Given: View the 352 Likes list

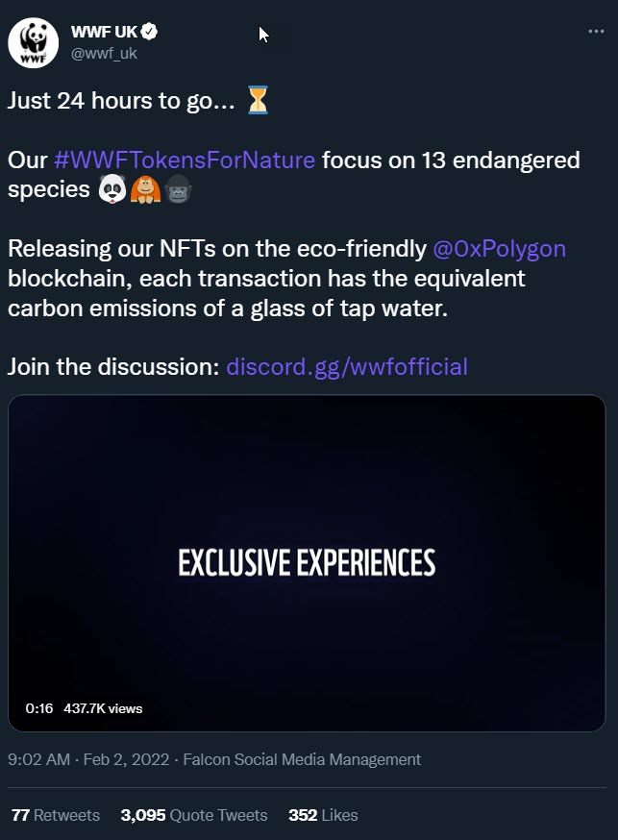Looking at the screenshot, I should (323, 815).
